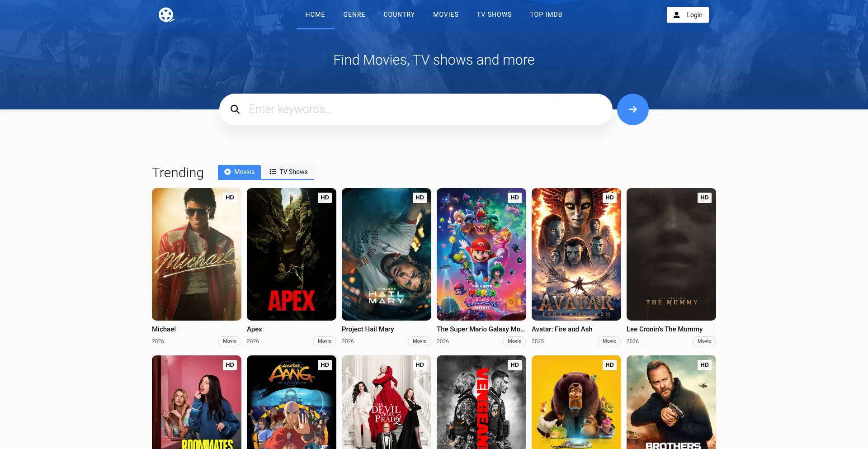Open the Roommates poster
868x449 pixels.
pos(197,402)
